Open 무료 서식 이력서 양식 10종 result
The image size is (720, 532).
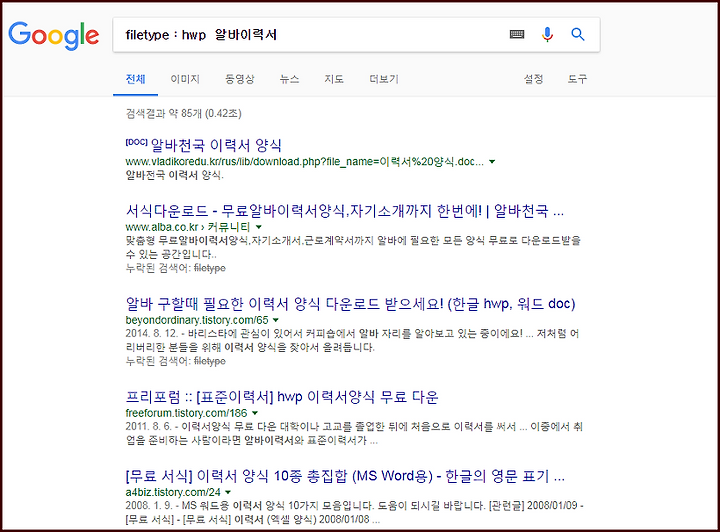point(345,476)
